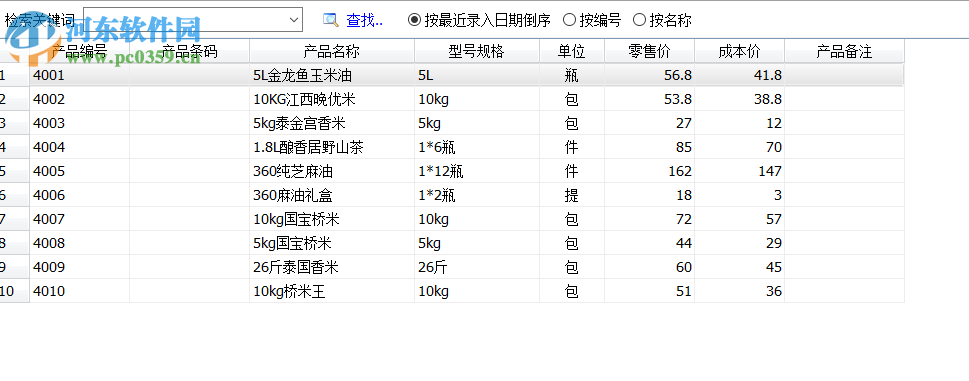The height and width of the screenshot is (381, 969).
Task: Click cost price 147
Action: click(x=771, y=171)
